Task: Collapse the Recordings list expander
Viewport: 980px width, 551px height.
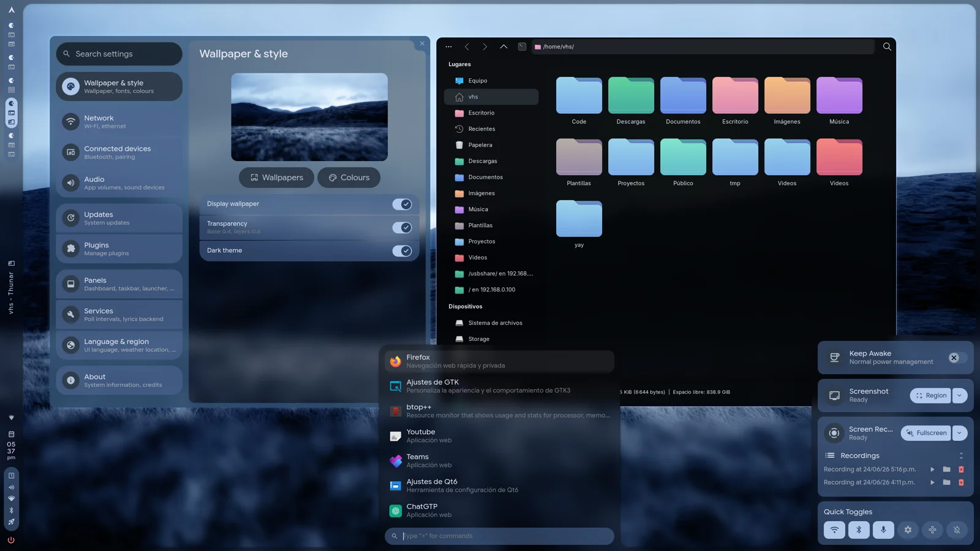Action: point(961,455)
